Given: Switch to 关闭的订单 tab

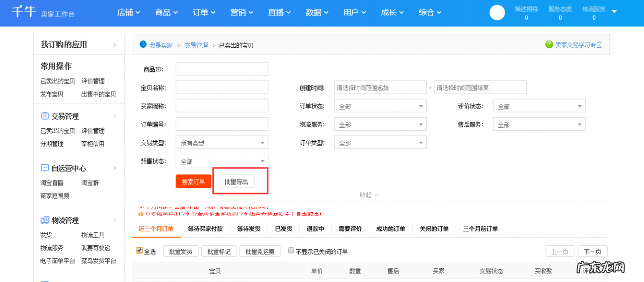Looking at the screenshot, I should pyautogui.click(x=434, y=229).
